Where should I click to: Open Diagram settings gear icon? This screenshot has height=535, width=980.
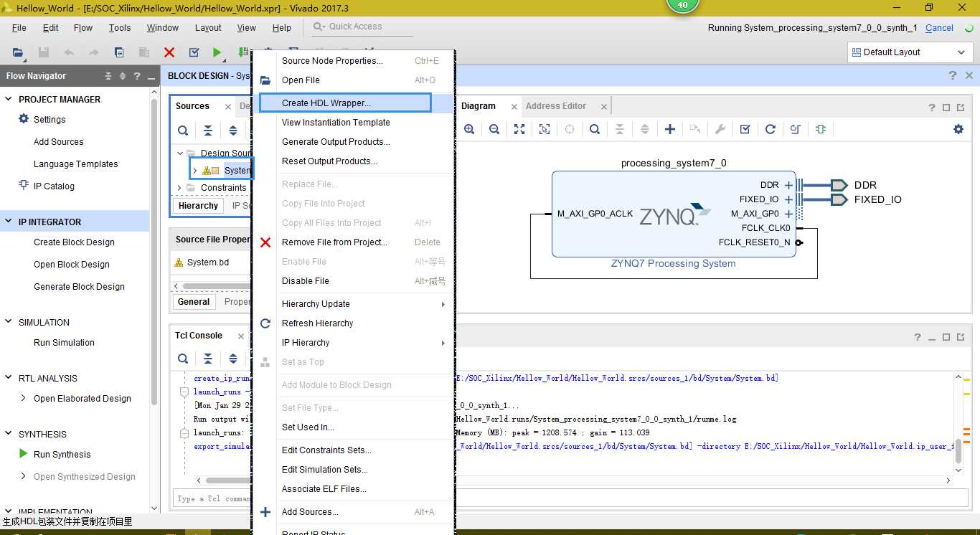(x=958, y=129)
